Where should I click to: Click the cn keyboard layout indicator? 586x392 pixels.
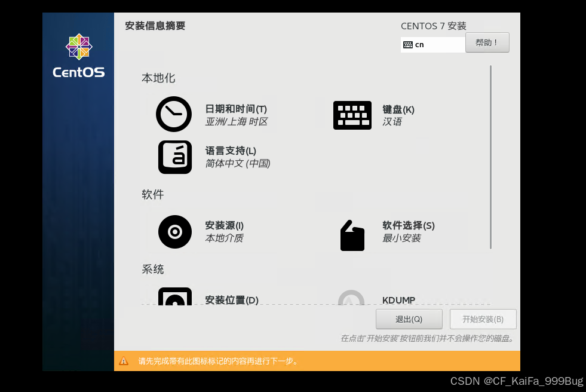[x=432, y=45]
